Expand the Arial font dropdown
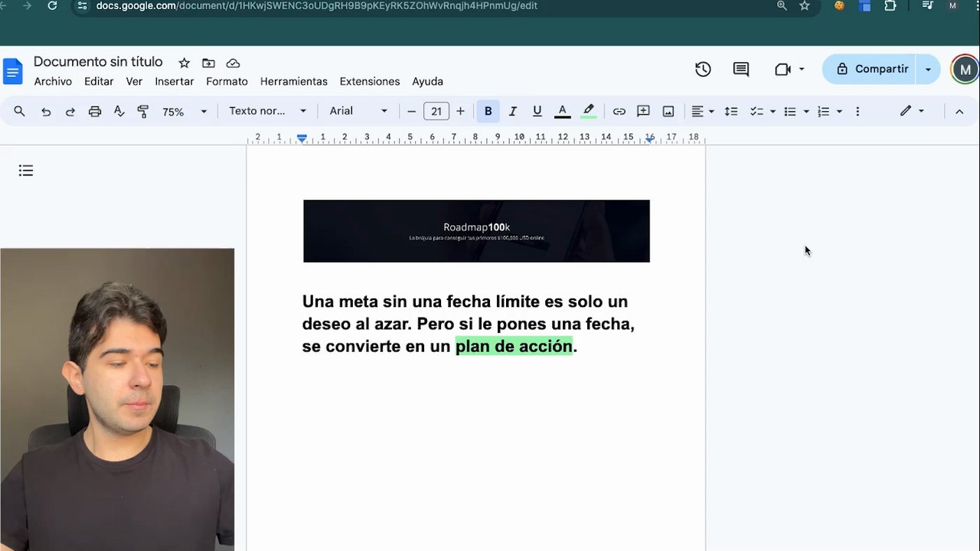The width and height of the screenshot is (980, 551). tap(358, 112)
